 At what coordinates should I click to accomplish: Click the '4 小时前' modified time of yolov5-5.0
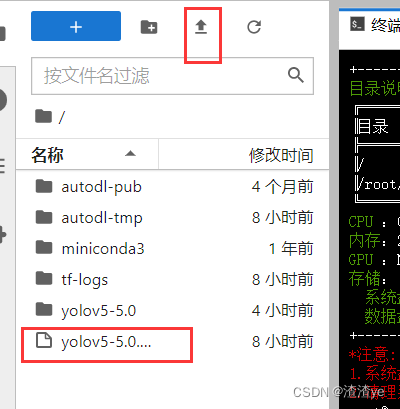[283, 310]
